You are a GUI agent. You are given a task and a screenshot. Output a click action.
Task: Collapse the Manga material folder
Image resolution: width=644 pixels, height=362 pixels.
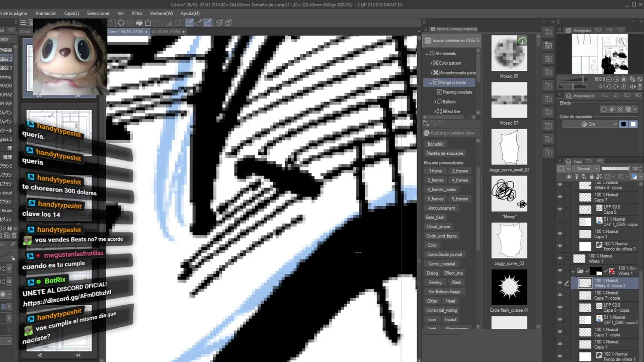tap(431, 82)
